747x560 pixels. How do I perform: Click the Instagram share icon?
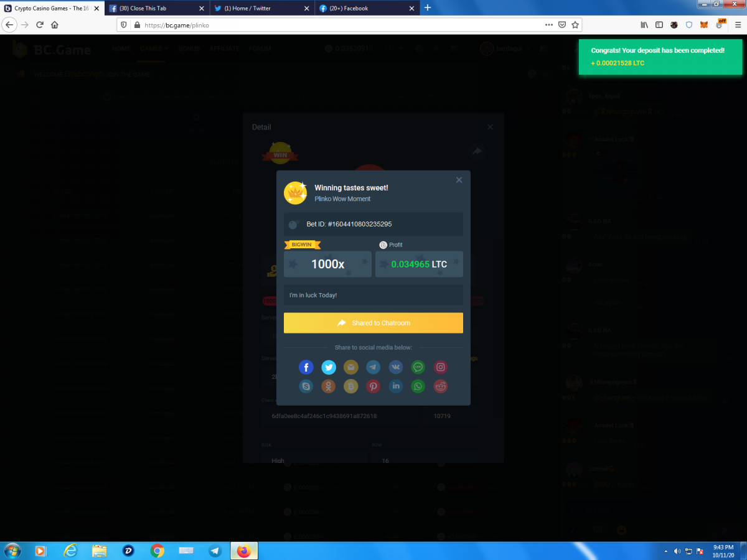click(x=440, y=368)
